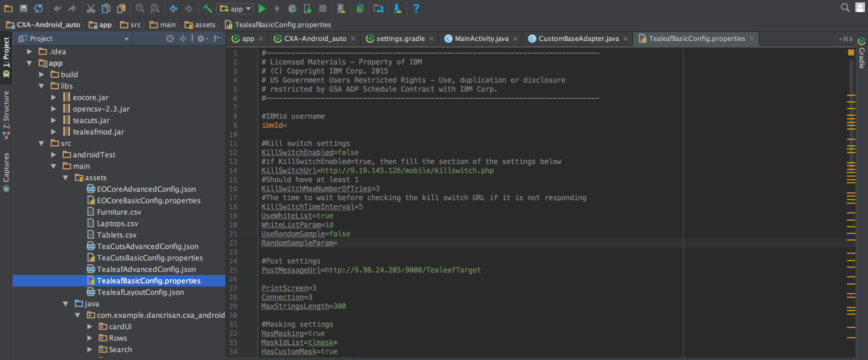Switch to the MainActivity.java tab
Image resolution: width=868 pixels, height=360 pixels.
click(x=481, y=38)
